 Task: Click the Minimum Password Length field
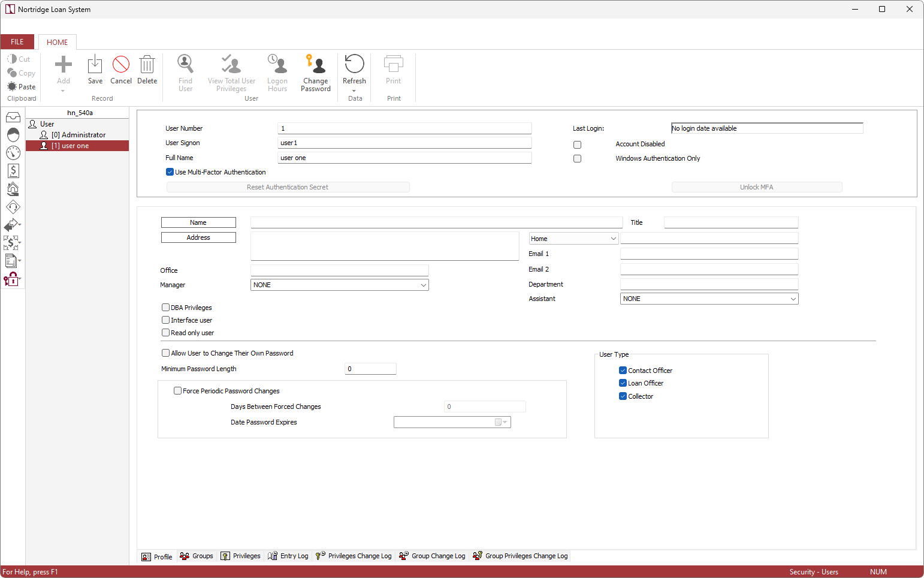(370, 369)
